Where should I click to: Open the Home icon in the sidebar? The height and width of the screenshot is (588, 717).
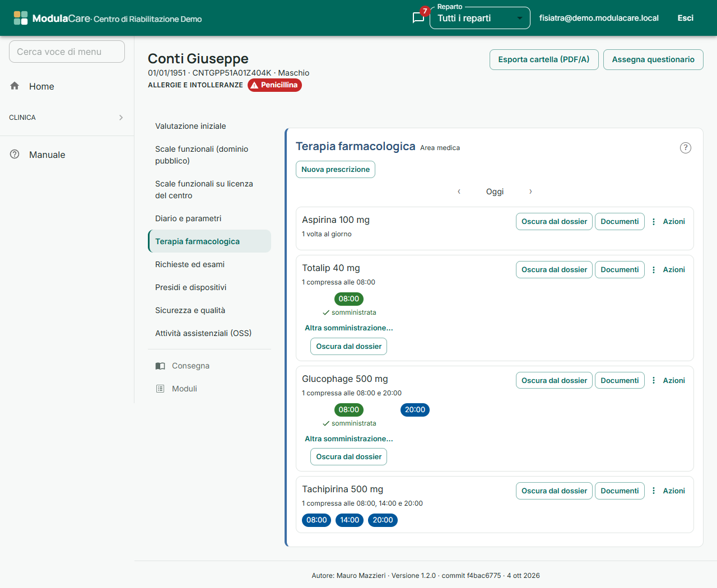(x=15, y=86)
